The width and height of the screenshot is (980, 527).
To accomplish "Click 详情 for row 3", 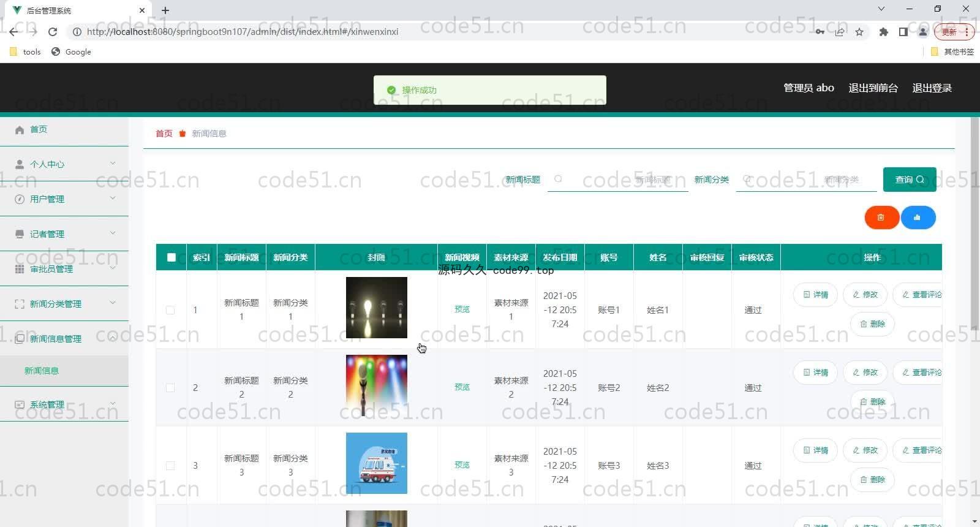I will click(x=815, y=450).
